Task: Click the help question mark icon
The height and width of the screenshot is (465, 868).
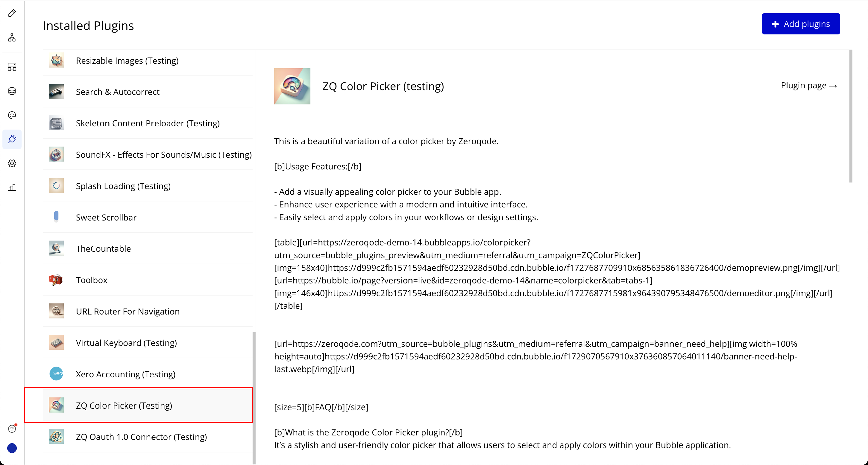Action: [12, 429]
